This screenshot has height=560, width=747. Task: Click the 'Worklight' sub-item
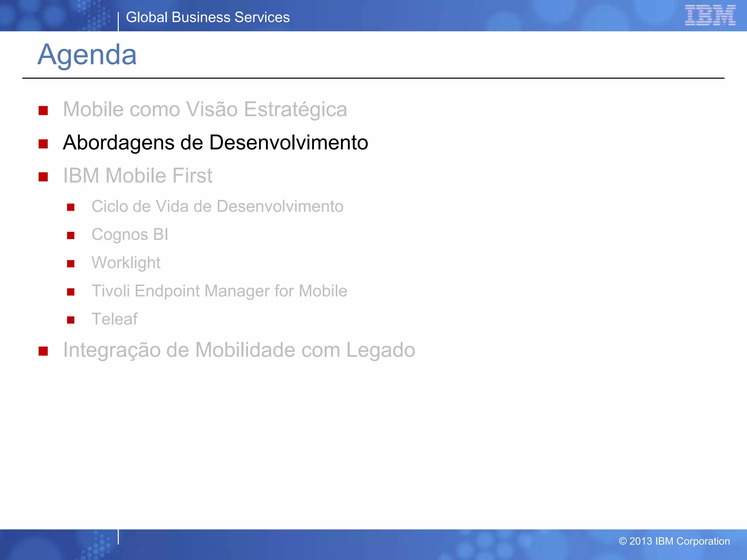pyautogui.click(x=126, y=263)
